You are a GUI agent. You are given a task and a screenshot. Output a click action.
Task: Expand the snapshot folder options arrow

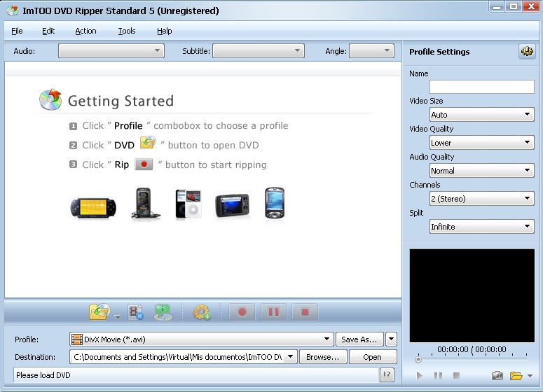(530, 376)
